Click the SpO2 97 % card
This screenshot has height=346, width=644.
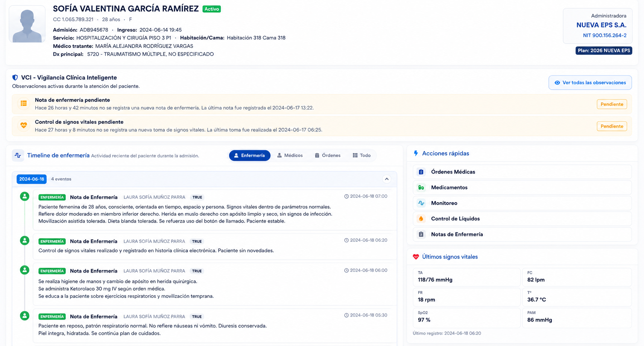tap(466, 317)
